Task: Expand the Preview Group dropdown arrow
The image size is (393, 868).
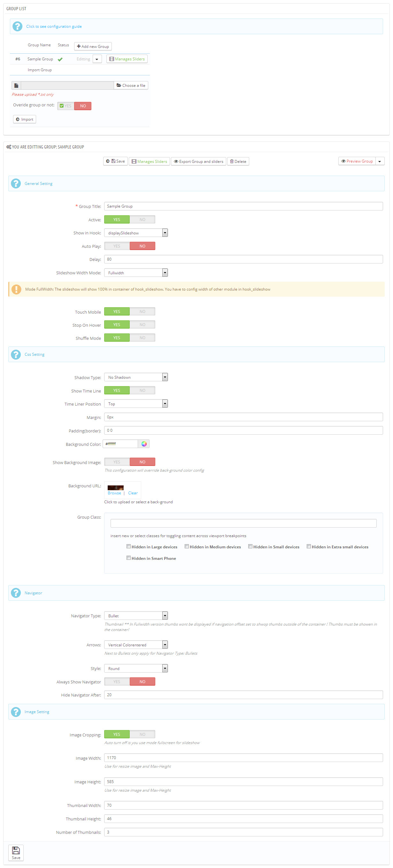Action: point(380,161)
